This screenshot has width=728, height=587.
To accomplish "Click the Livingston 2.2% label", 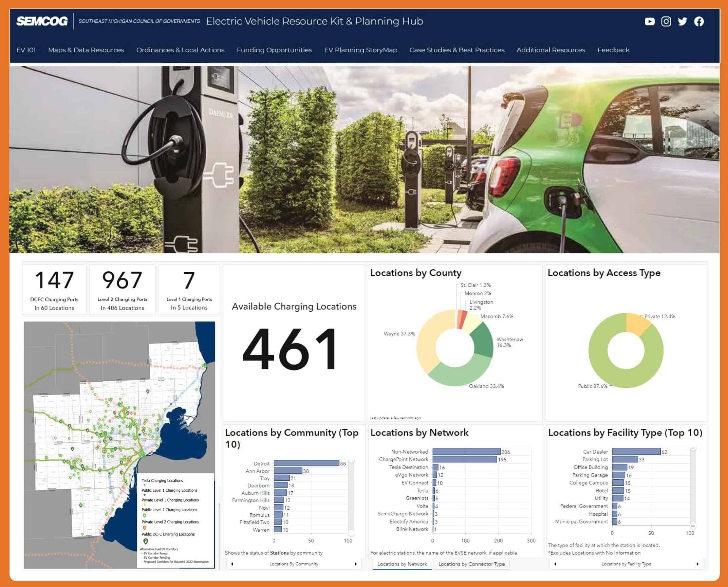I will 481,305.
